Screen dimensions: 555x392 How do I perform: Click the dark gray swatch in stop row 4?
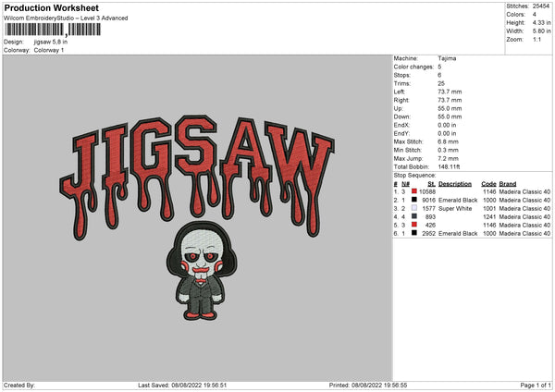[414, 216]
